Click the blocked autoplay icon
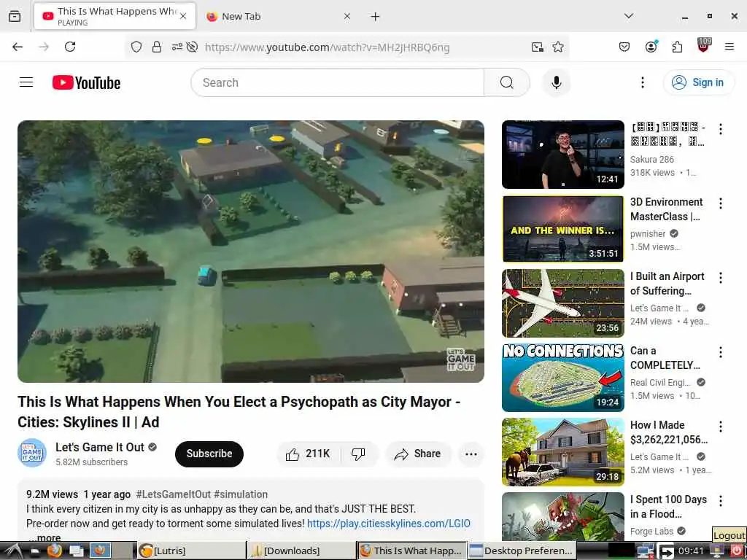The image size is (747, 560). 192,47
